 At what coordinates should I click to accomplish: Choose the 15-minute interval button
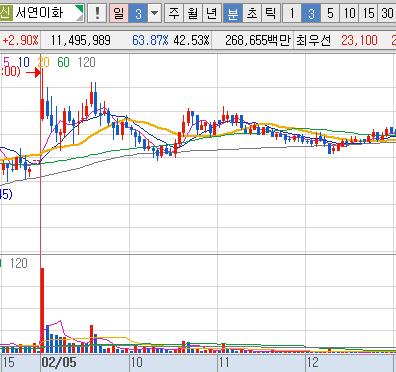click(x=369, y=13)
